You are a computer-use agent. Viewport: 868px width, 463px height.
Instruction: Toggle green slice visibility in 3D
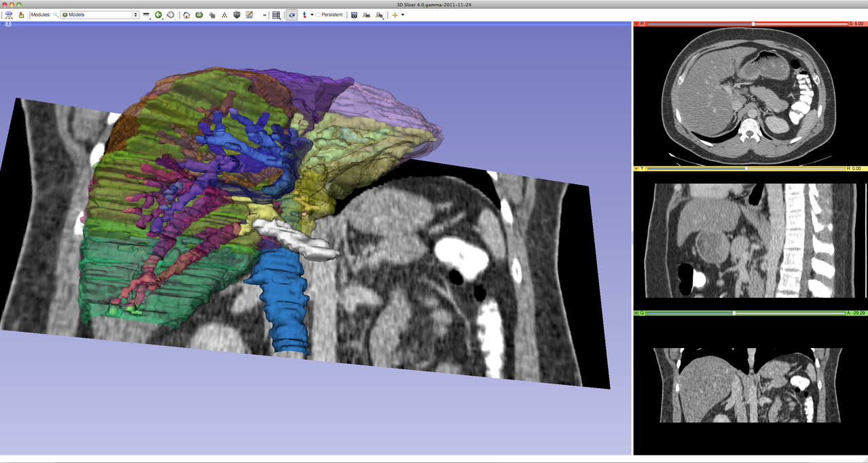click(x=641, y=313)
